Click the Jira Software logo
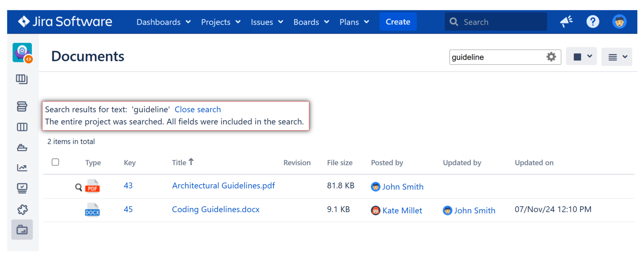Viewport: 644px width, 262px height. pos(65,22)
